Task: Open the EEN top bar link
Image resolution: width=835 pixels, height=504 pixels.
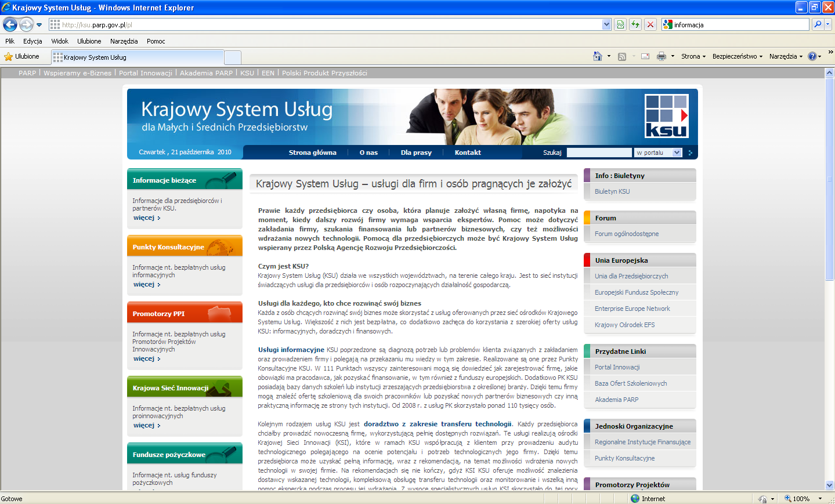Action: (268, 73)
